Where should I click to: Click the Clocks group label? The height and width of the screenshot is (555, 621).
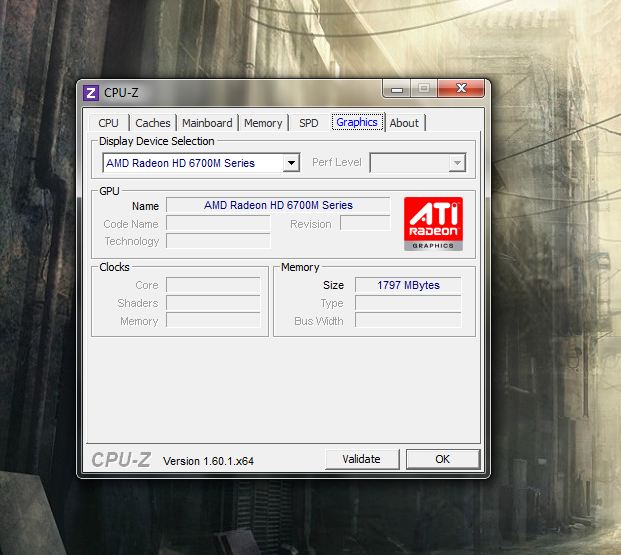(114, 267)
